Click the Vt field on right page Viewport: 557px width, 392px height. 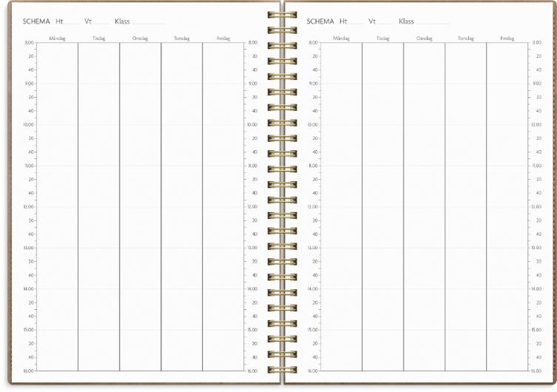[380, 21]
